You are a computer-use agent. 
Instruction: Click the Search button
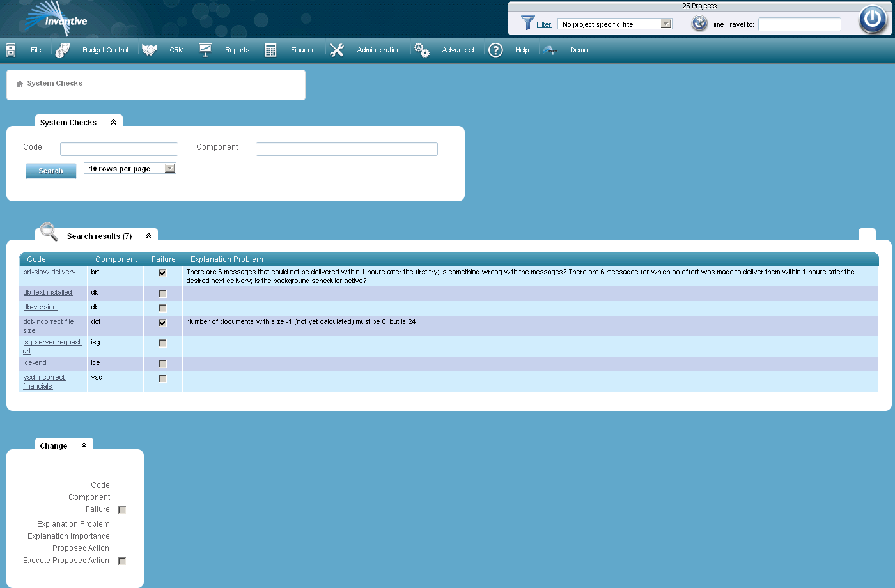tap(51, 171)
